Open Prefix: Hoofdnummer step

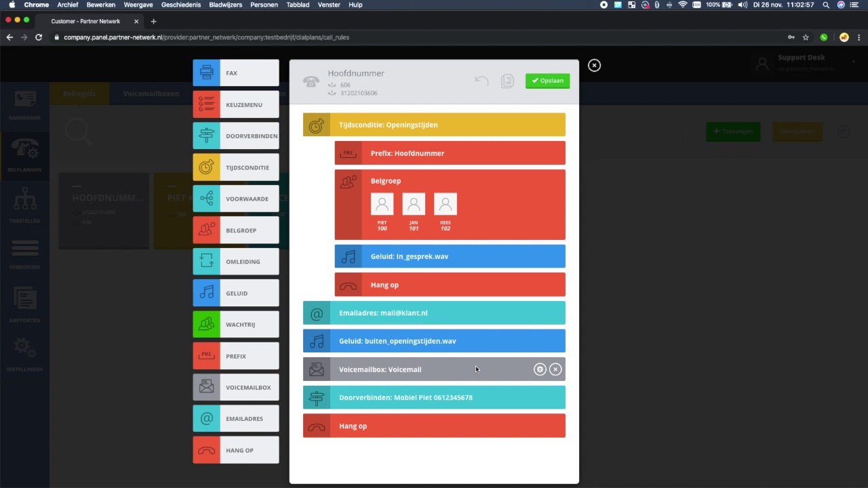450,153
